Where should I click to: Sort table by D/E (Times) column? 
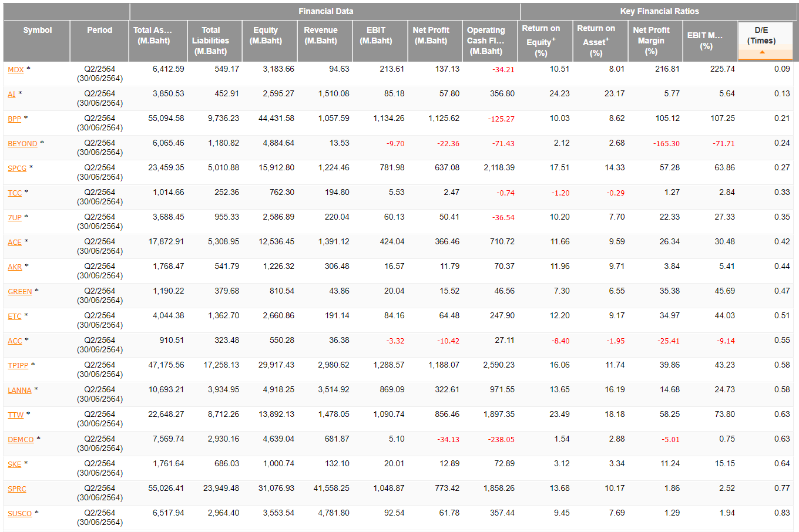point(761,35)
